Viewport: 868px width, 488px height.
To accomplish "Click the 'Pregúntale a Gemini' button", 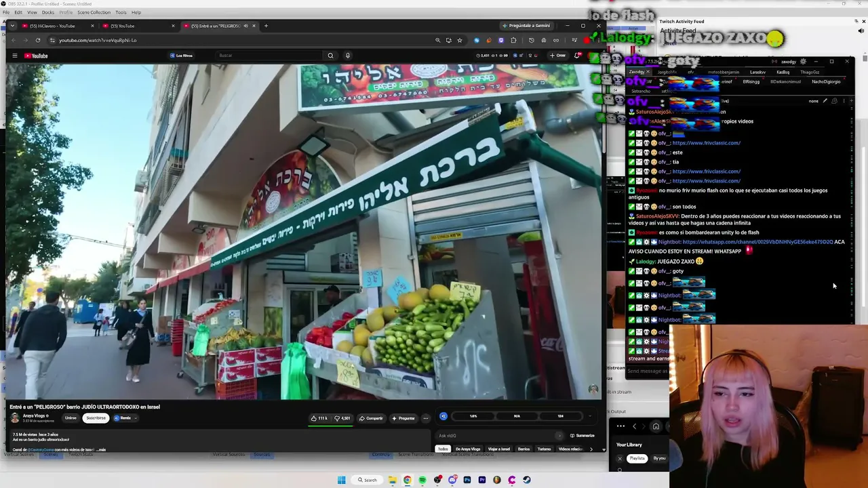I will pos(526,26).
